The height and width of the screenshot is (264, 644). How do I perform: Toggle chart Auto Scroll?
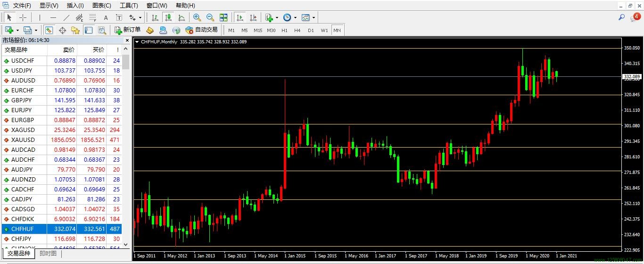coord(240,17)
